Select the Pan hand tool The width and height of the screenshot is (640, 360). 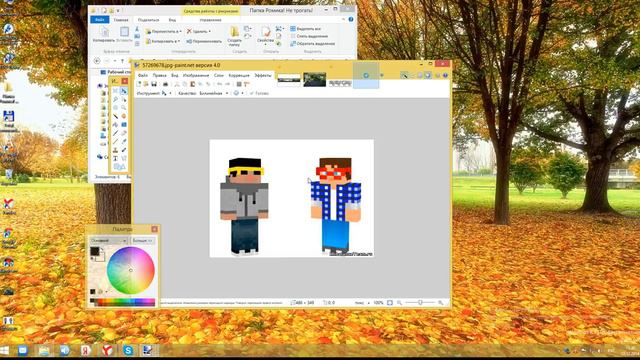pos(124,116)
